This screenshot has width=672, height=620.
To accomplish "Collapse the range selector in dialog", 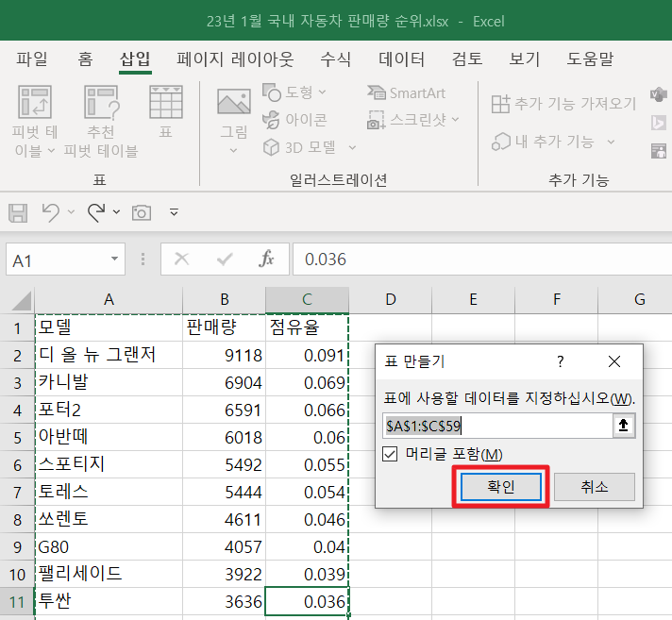I will [624, 426].
